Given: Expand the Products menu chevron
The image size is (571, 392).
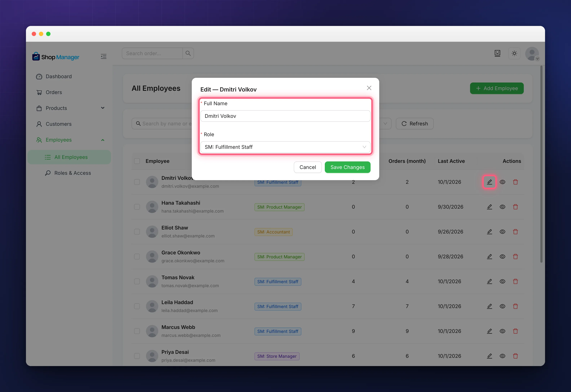Looking at the screenshot, I should pos(103,108).
